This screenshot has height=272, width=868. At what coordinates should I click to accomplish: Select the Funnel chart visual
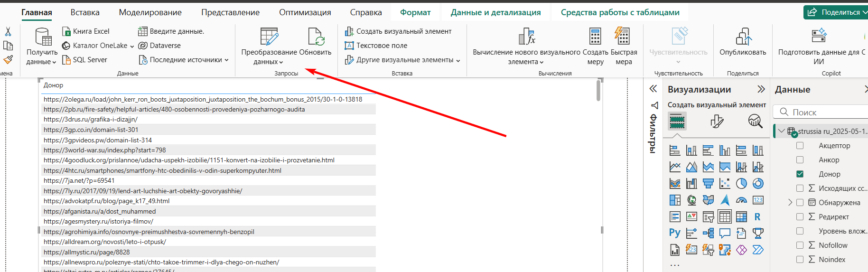pyautogui.click(x=708, y=184)
